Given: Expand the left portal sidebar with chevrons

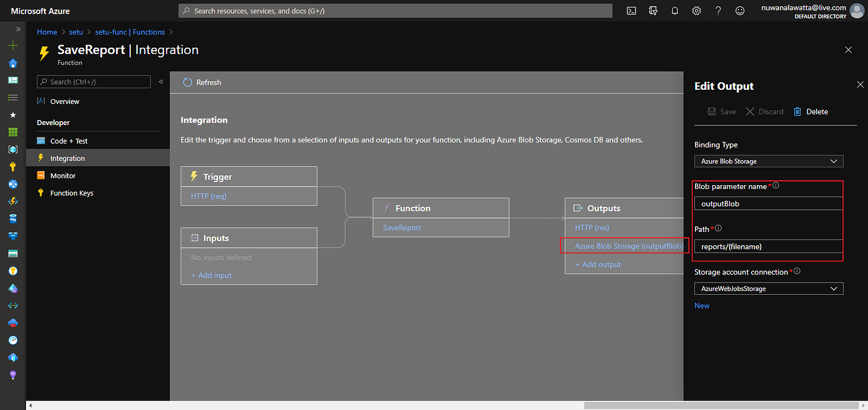Looking at the screenshot, I should click(x=19, y=29).
